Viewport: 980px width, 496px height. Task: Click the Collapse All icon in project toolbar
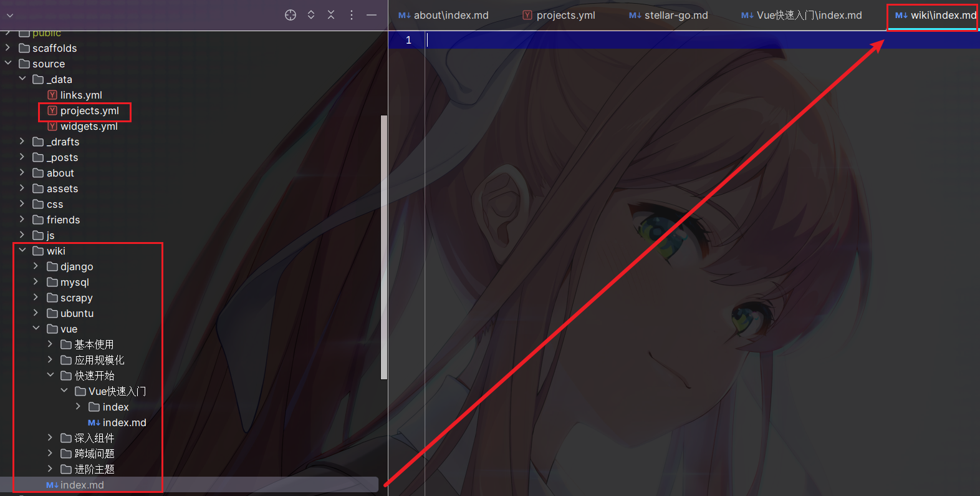tap(331, 15)
